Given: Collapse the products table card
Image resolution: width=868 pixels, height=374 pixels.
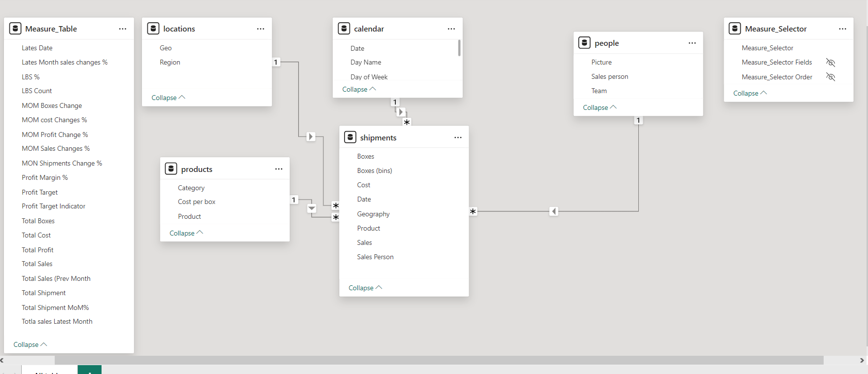Looking at the screenshot, I should coord(186,233).
